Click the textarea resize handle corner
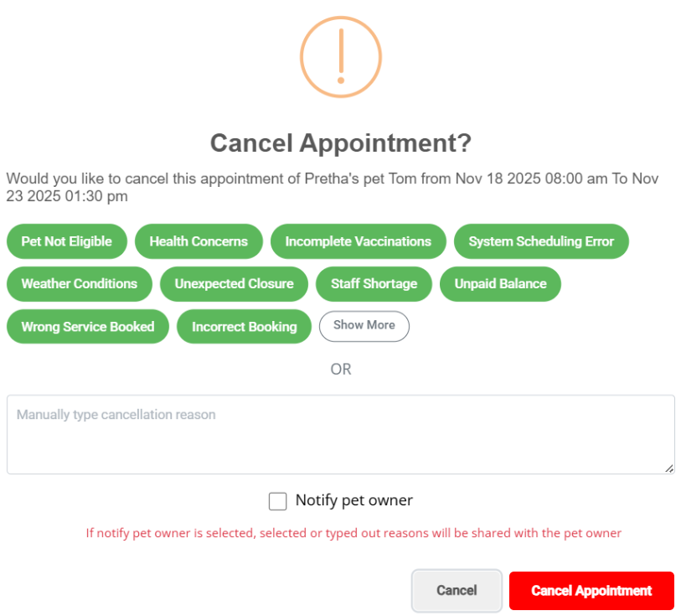The width and height of the screenshot is (681, 616). click(669, 468)
